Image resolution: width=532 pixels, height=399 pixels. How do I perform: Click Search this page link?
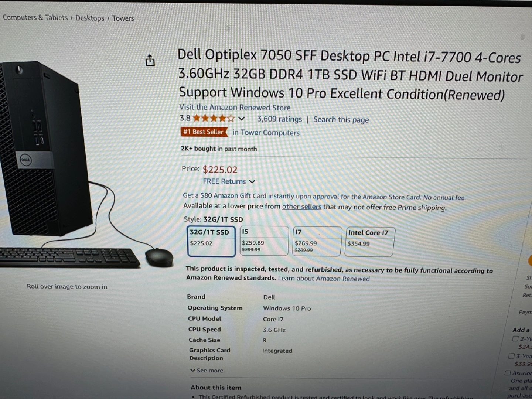[x=341, y=120]
